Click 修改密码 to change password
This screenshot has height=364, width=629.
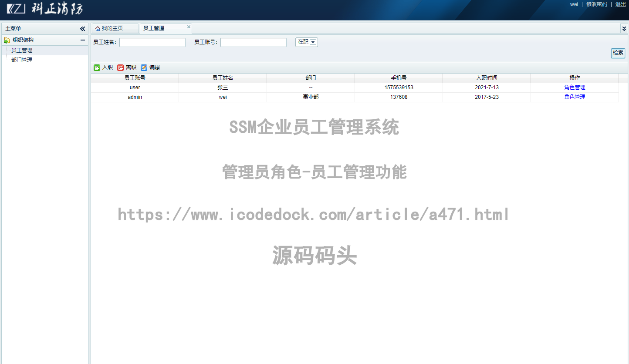(596, 4)
